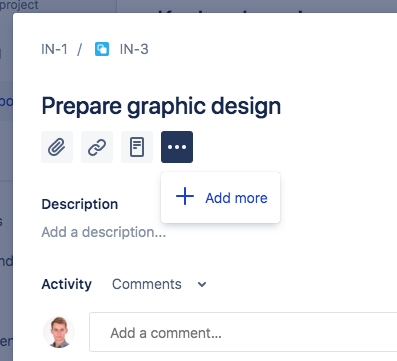This screenshot has height=361, width=397.
Task: Edit the title Prepare graphic design
Action: (x=161, y=106)
